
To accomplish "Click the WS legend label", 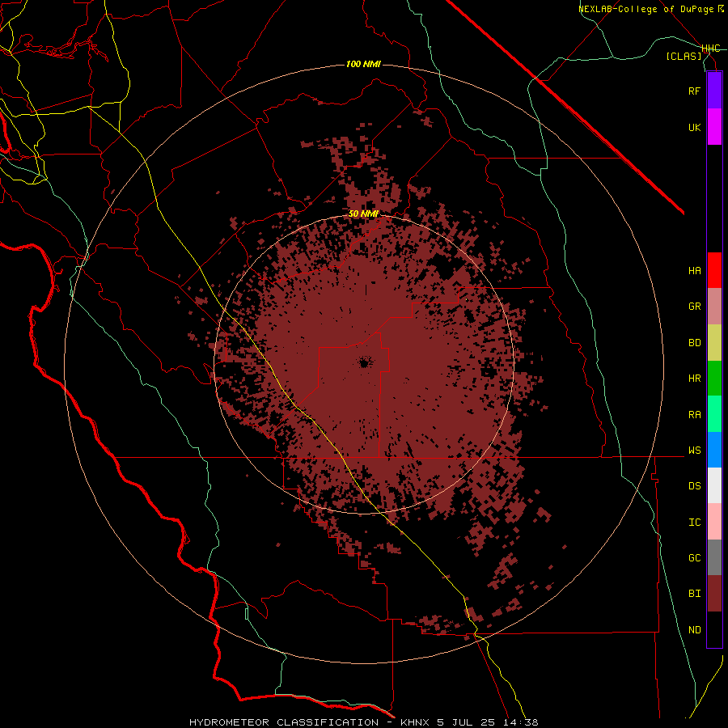I will click(694, 451).
